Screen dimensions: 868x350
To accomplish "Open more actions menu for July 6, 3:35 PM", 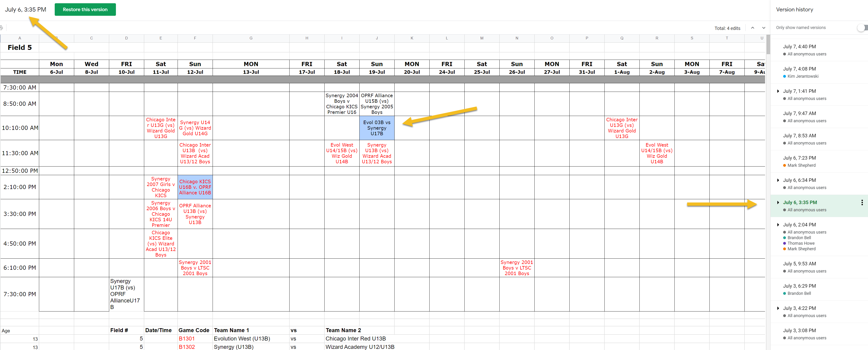I will point(862,202).
